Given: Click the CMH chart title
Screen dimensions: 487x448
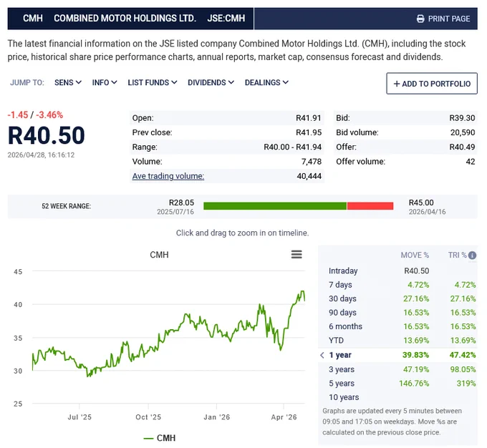Looking at the screenshot, I should [x=159, y=255].
